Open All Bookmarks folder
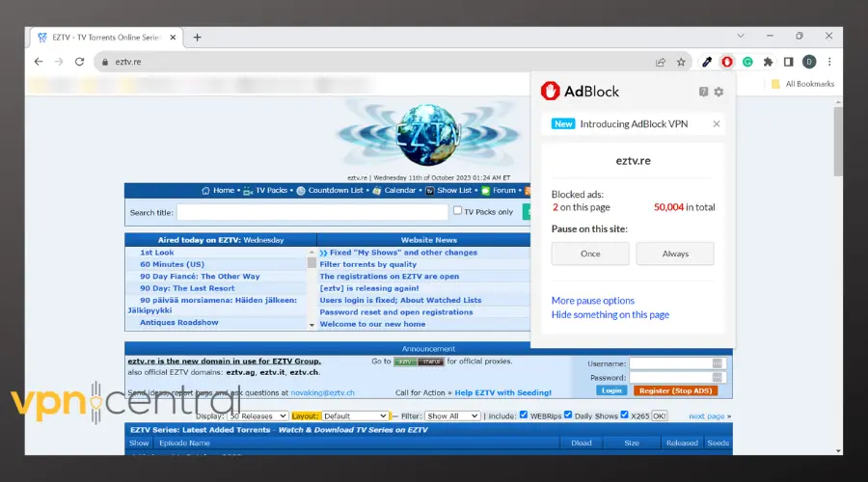 (x=802, y=84)
